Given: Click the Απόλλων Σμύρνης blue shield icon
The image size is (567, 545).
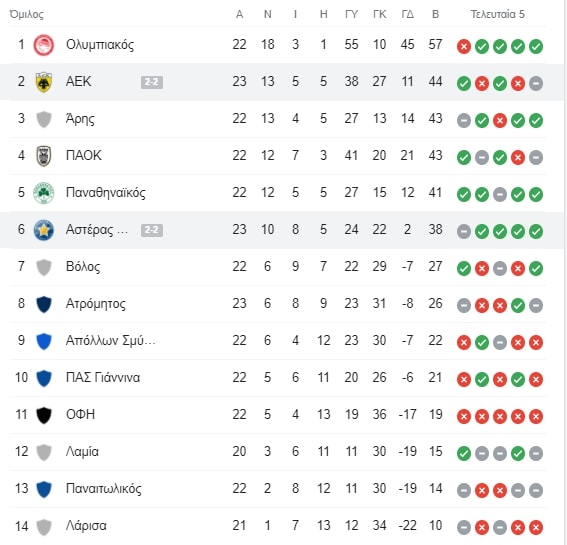Looking at the screenshot, I should tap(44, 341).
